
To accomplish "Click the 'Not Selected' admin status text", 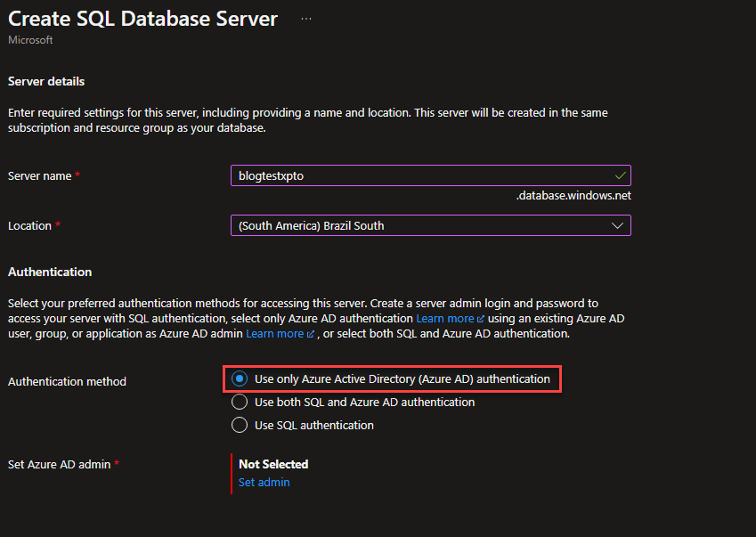I will [273, 464].
